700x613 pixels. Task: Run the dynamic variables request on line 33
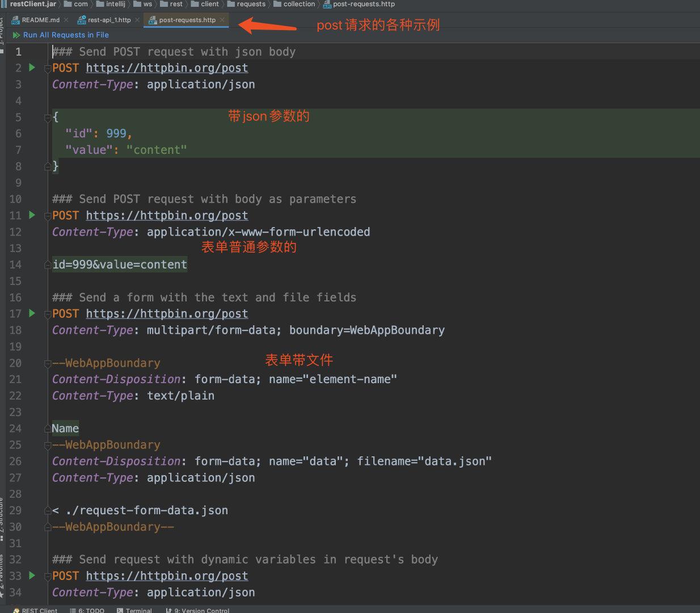pyautogui.click(x=32, y=576)
